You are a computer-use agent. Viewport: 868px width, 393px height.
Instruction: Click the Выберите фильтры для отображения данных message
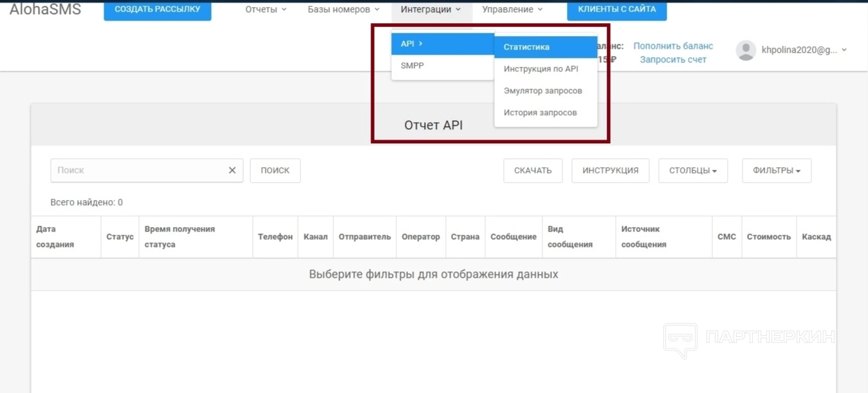(x=434, y=274)
